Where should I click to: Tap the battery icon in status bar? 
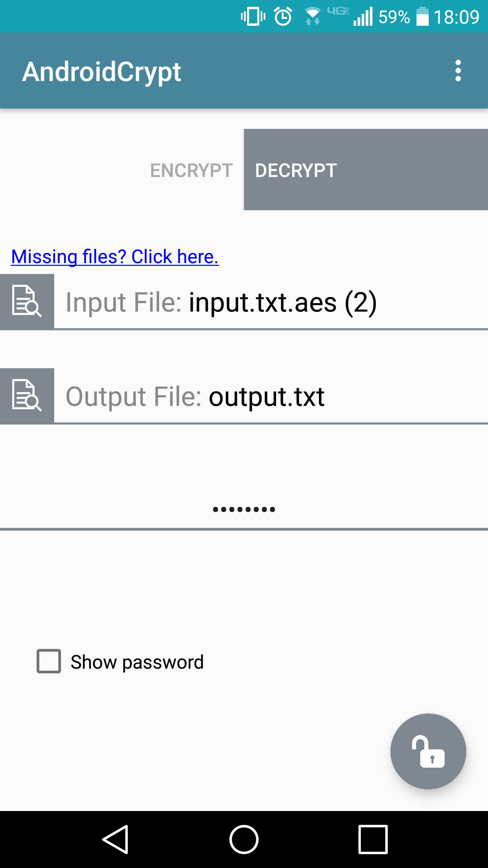click(x=422, y=16)
